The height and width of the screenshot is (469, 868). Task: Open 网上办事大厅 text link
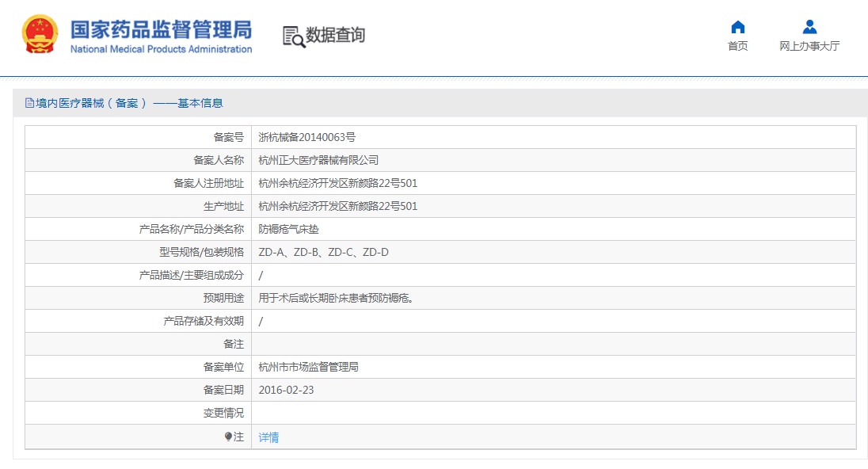pyautogui.click(x=809, y=46)
